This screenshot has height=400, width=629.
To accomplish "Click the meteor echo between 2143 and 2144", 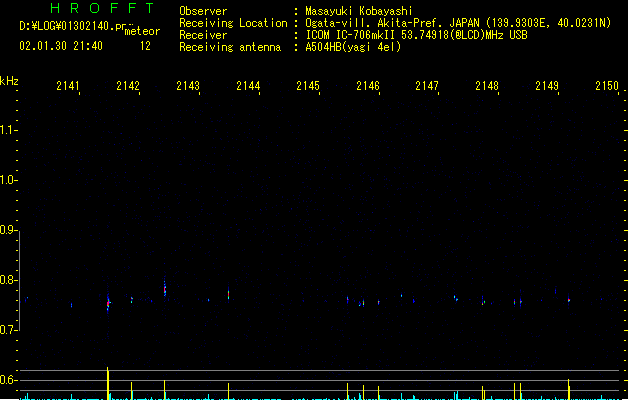I will pyautogui.click(x=228, y=294).
